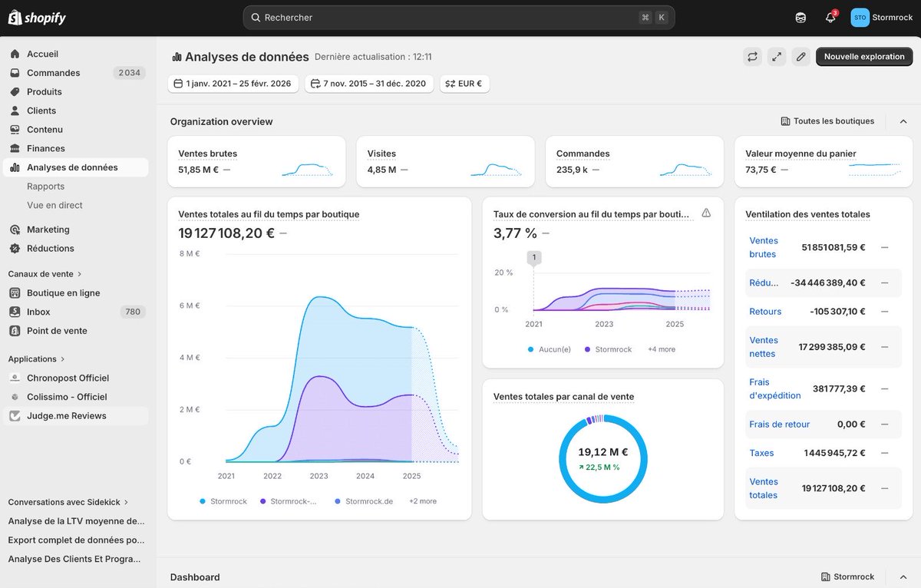921x588 pixels.
Task: Toggle Stormrock legend in total sales chart
Action: coord(223,501)
